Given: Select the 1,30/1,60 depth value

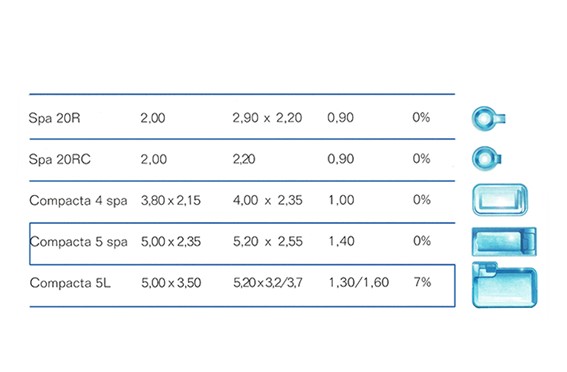Looking at the screenshot, I should click(x=359, y=282).
